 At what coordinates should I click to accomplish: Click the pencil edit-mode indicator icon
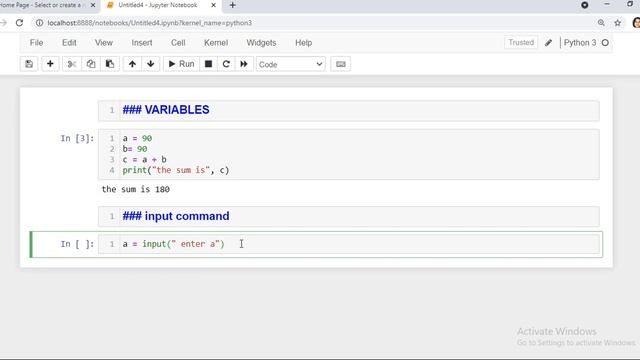coord(549,42)
